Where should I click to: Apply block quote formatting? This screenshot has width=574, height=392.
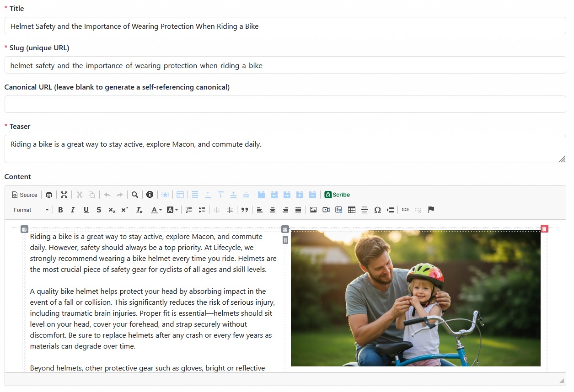pos(245,210)
